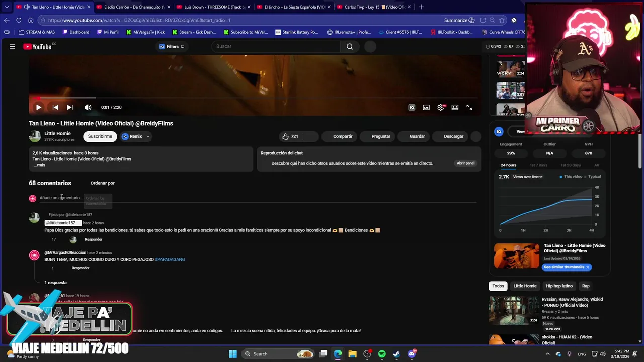
Task: Click Summarize in address bar
Action: (459, 20)
